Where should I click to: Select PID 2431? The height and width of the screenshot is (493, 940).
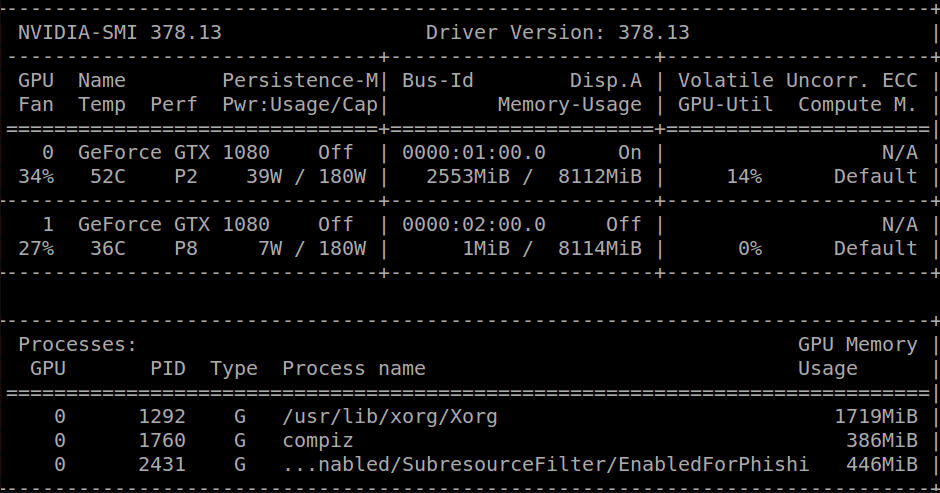[162, 464]
